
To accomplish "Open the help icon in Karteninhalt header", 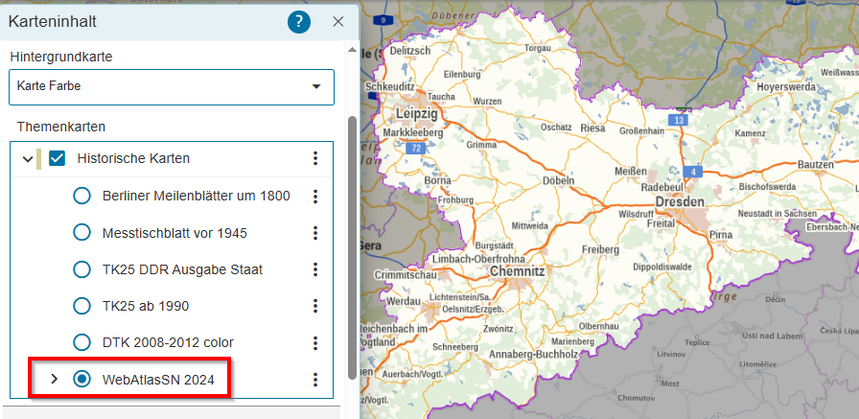I will [298, 22].
